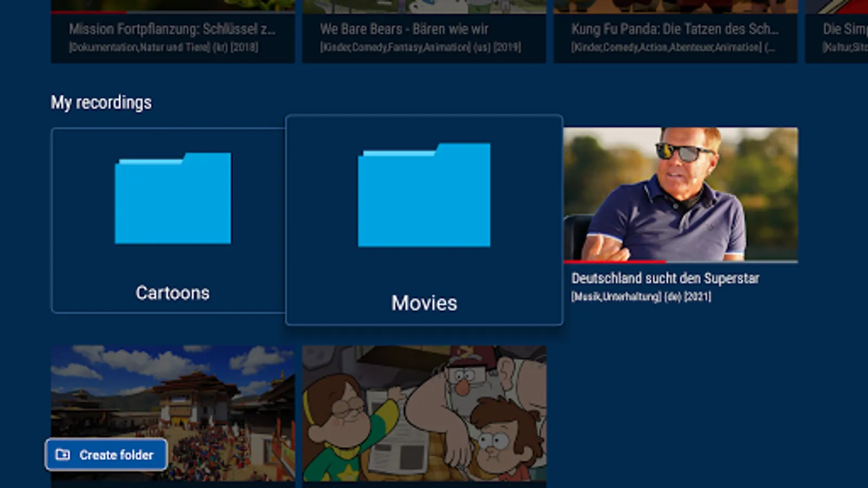
Task: Click the My recordings section heading
Action: (x=101, y=102)
